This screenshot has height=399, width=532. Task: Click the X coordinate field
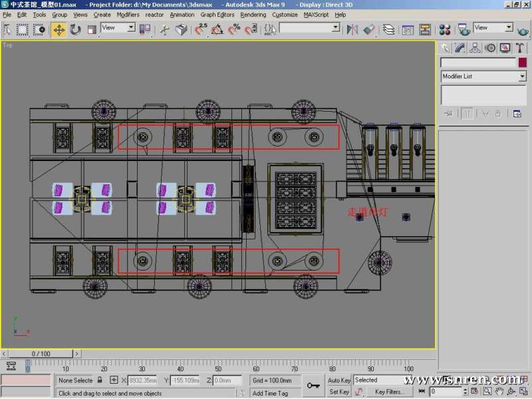(x=142, y=380)
